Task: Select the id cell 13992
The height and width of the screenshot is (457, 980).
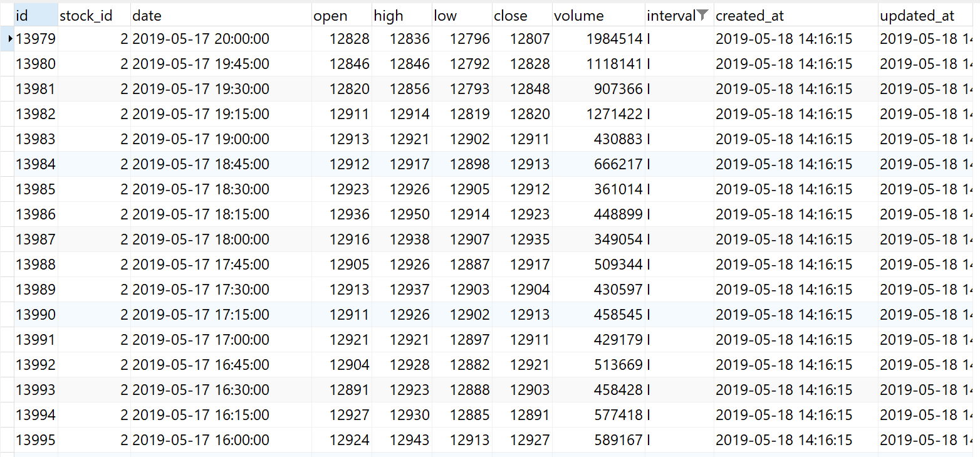Action: (x=36, y=365)
